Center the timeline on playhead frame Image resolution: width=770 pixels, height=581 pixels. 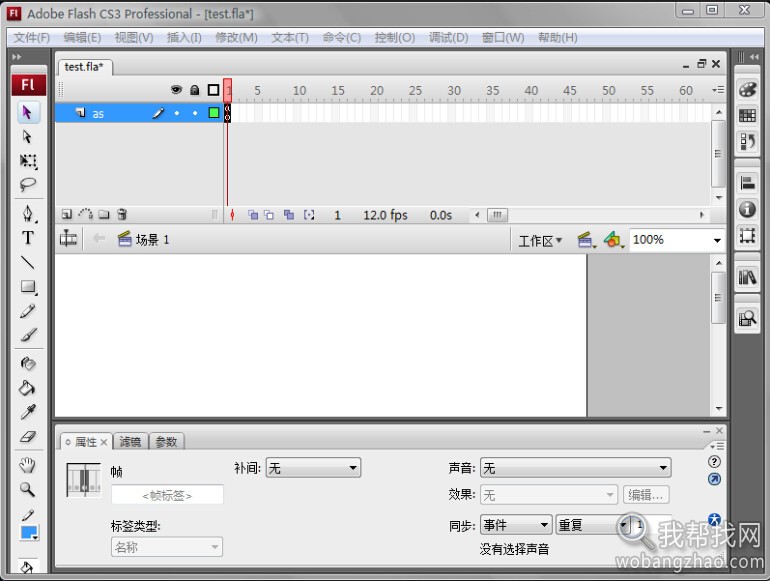[x=232, y=215]
